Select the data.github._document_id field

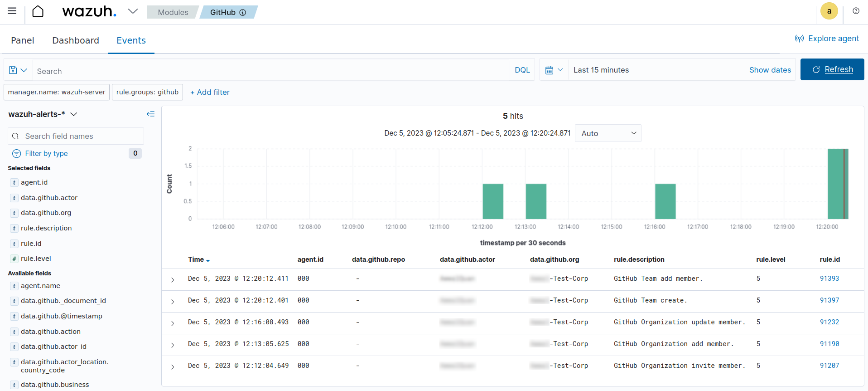tap(63, 301)
